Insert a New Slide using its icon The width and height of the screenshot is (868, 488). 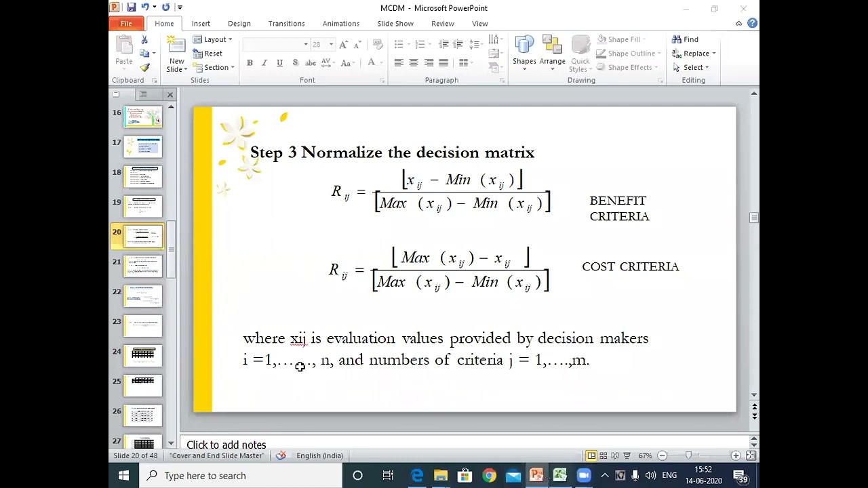[177, 45]
